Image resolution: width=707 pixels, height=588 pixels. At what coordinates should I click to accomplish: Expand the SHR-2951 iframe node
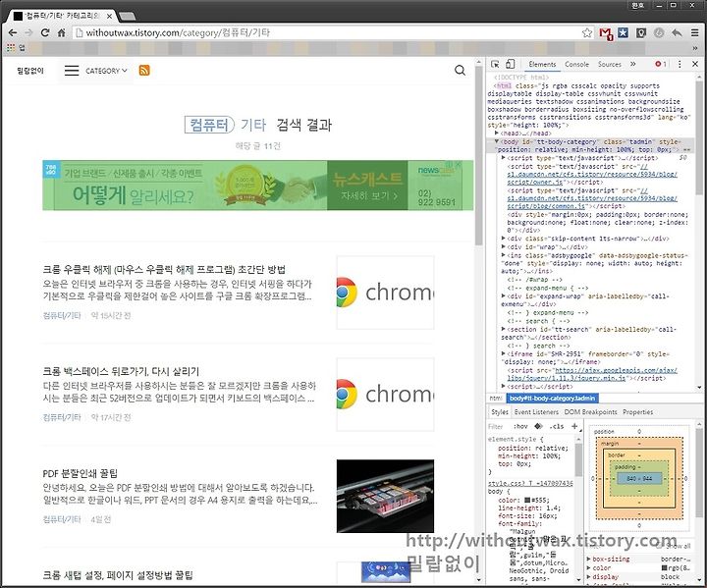503,353
